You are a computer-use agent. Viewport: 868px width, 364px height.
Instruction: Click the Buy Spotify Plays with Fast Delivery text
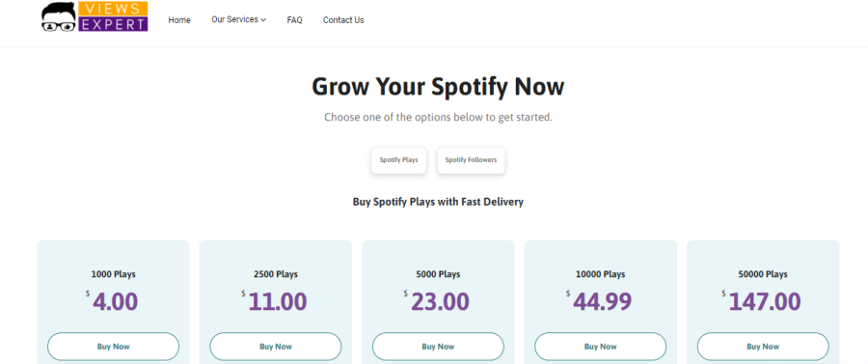pos(438,202)
